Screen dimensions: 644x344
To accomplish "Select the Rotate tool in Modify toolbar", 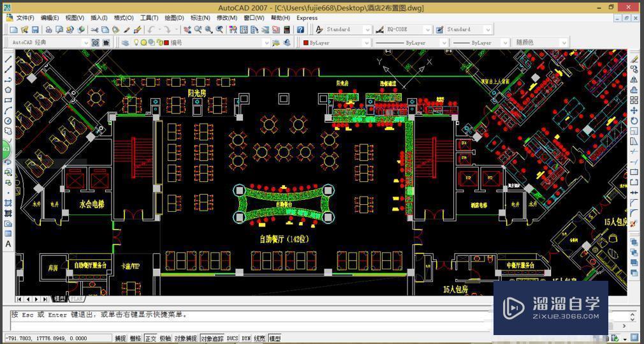I will point(634,121).
